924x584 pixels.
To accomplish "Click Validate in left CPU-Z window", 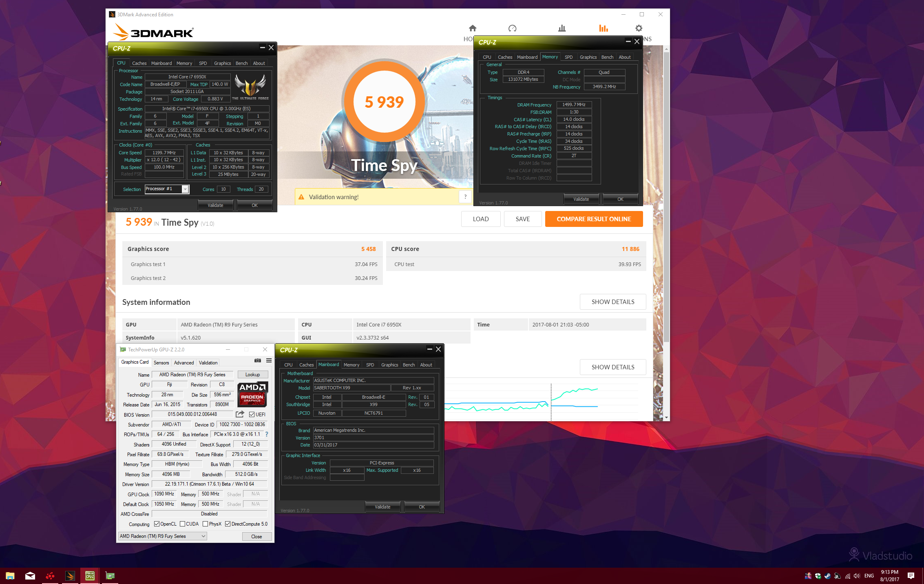I will 215,205.
